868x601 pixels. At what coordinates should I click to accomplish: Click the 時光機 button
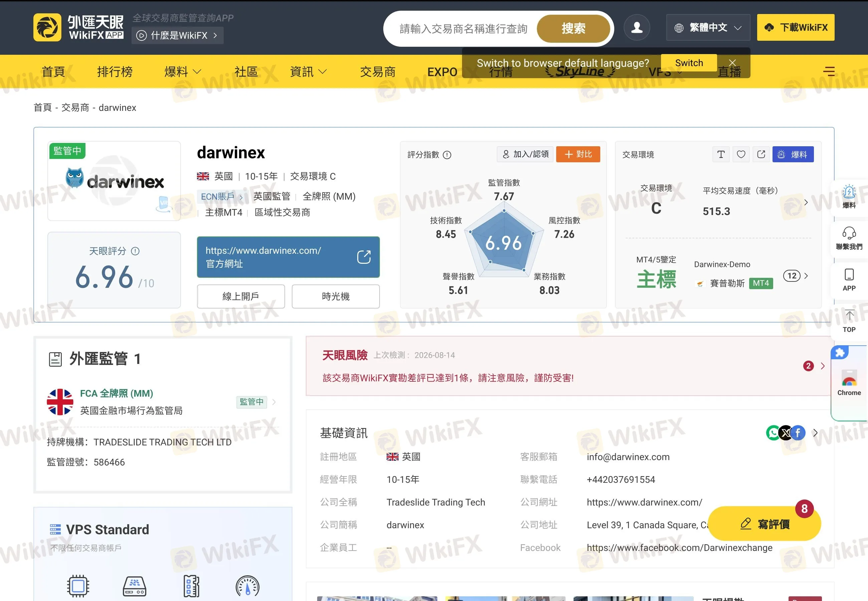(336, 296)
